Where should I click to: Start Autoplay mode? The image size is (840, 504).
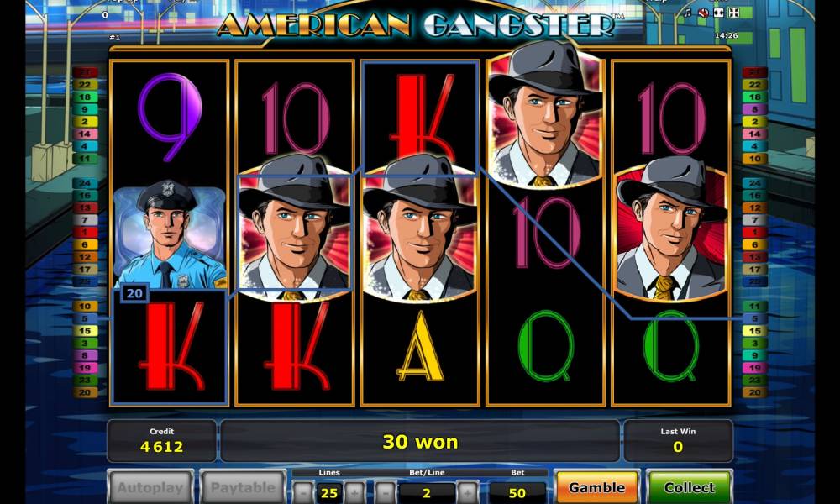click(150, 487)
